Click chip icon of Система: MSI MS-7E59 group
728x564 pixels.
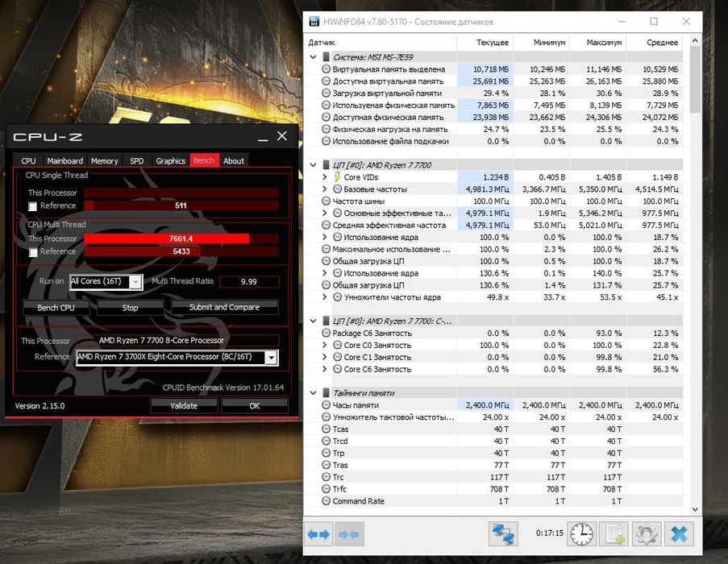click(x=327, y=57)
